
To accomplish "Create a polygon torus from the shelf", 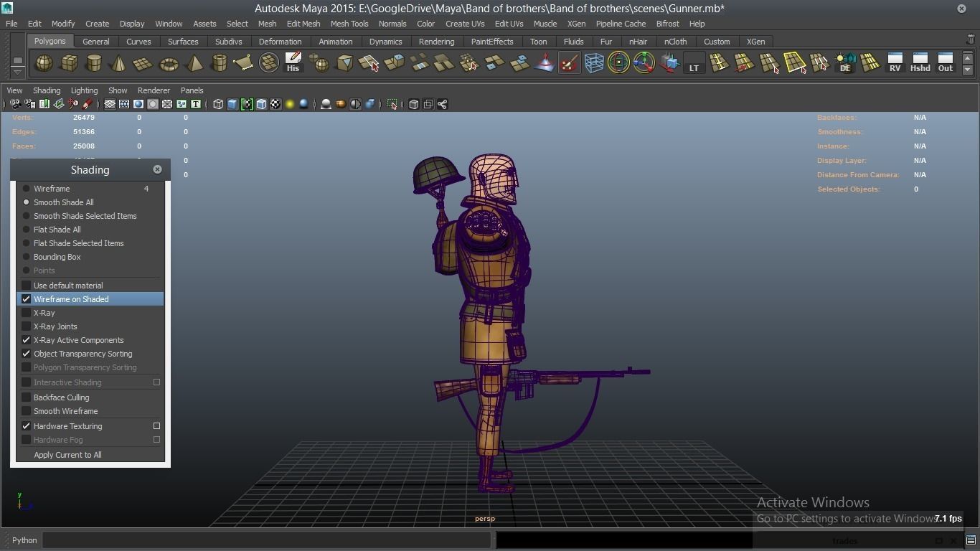I will click(x=169, y=63).
